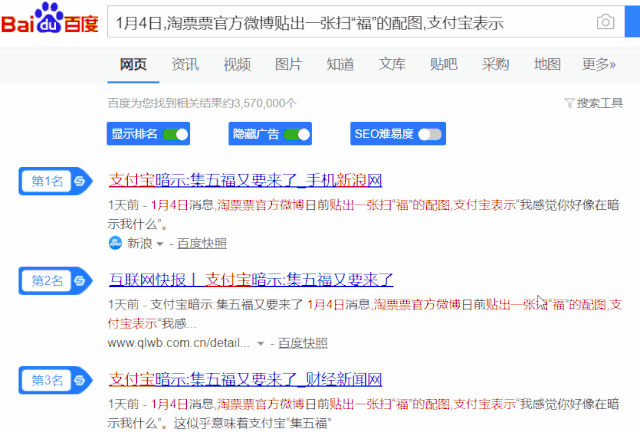Toggle the 隐藏广告 switch
The width and height of the screenshot is (640, 432).
click(x=297, y=134)
